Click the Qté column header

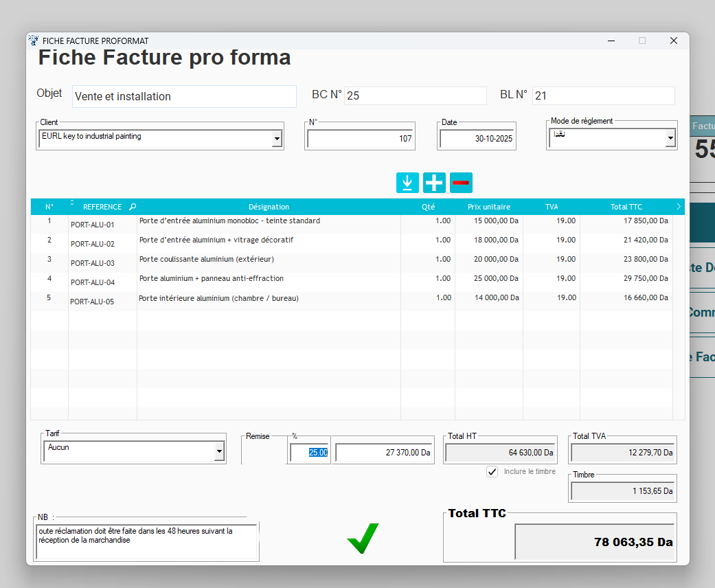pyautogui.click(x=428, y=206)
